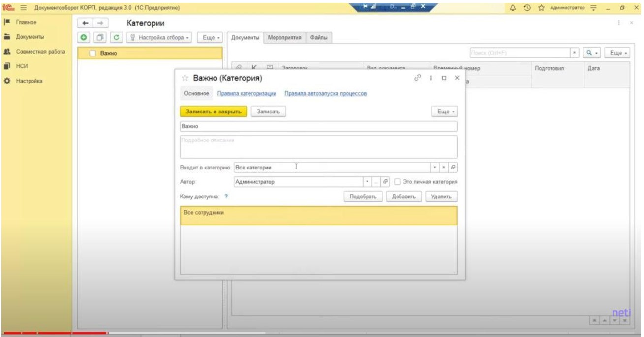The width and height of the screenshot is (644, 337).
Task: Click the green create category icon
Action: pos(85,38)
